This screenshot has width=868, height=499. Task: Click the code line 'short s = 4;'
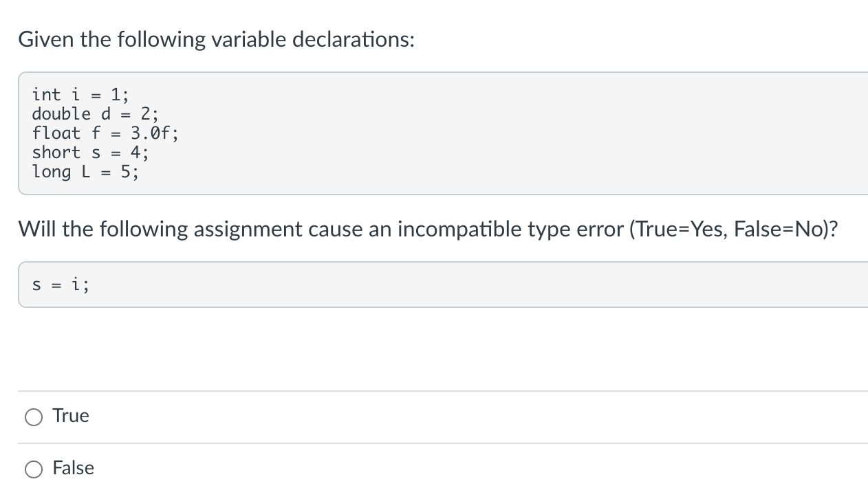tap(89, 153)
